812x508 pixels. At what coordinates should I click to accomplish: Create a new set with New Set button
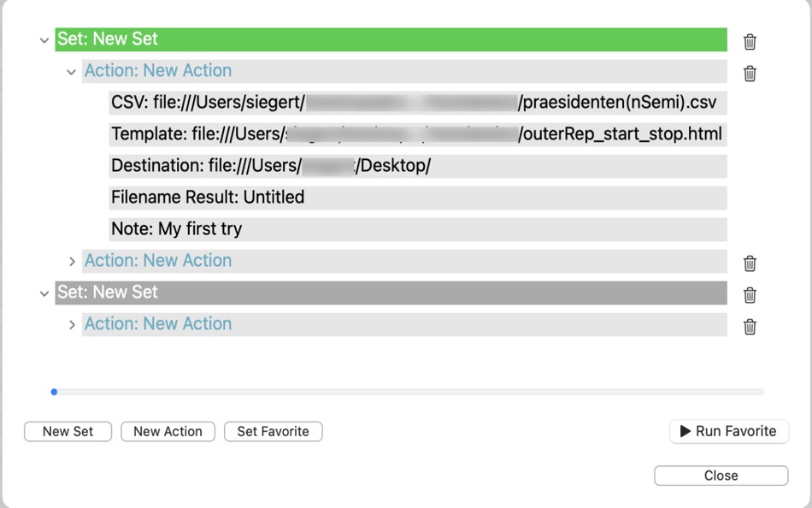coord(68,431)
